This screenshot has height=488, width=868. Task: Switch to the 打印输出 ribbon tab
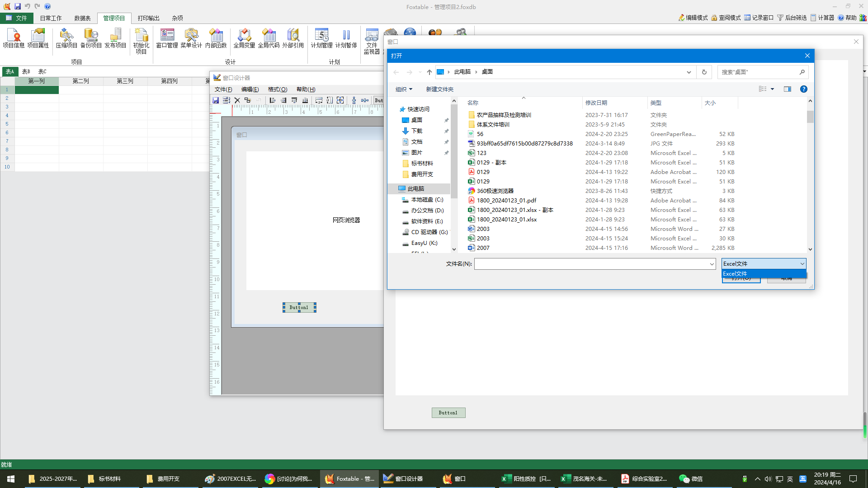tap(149, 18)
